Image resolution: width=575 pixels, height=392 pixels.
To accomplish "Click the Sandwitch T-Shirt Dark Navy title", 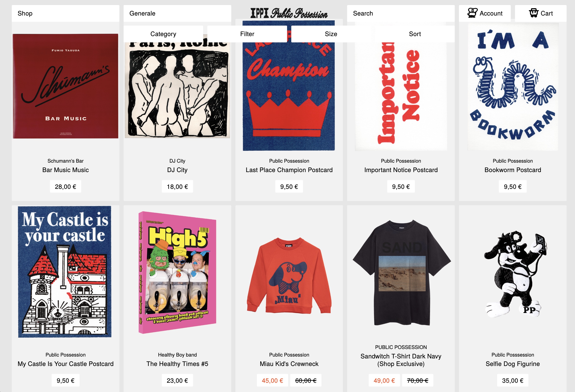I will pyautogui.click(x=401, y=360).
